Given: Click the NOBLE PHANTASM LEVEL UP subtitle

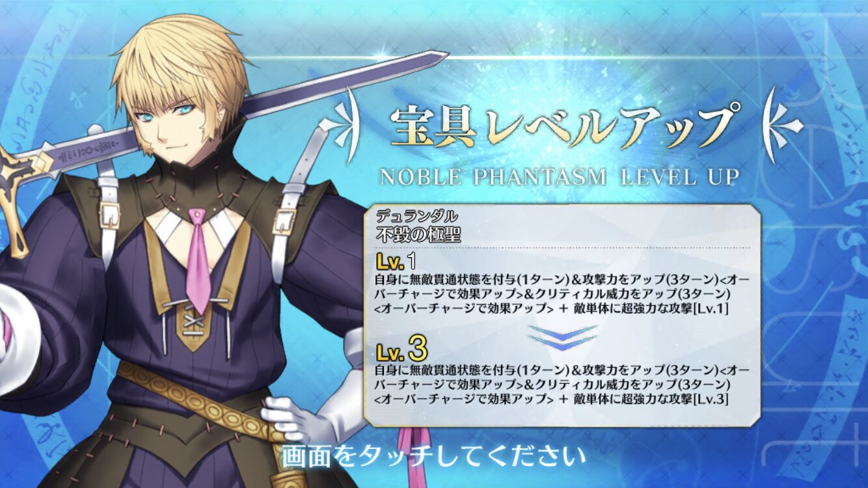Looking at the screenshot, I should point(559,176).
